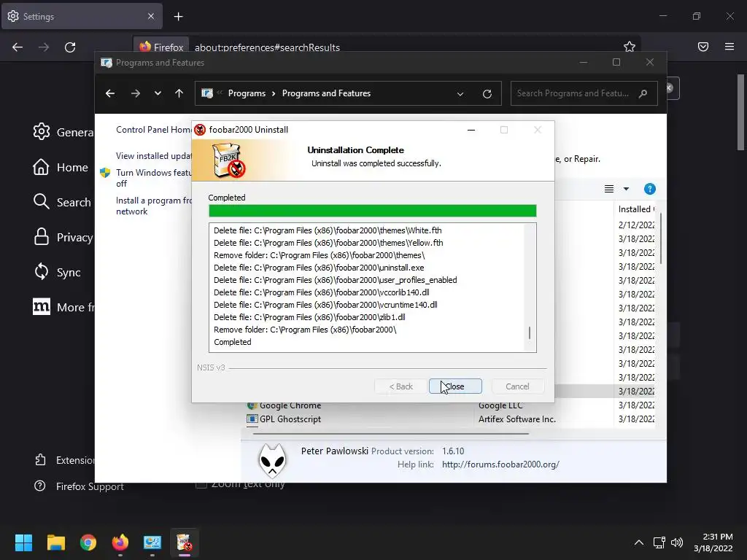Open the Pocket icon in Firefox toolbar

703,47
